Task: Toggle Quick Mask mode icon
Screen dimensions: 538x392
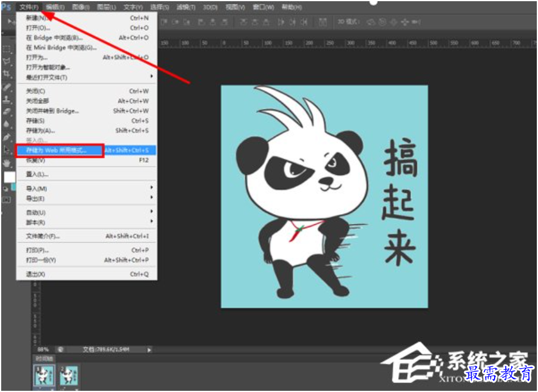Action: click(6, 200)
